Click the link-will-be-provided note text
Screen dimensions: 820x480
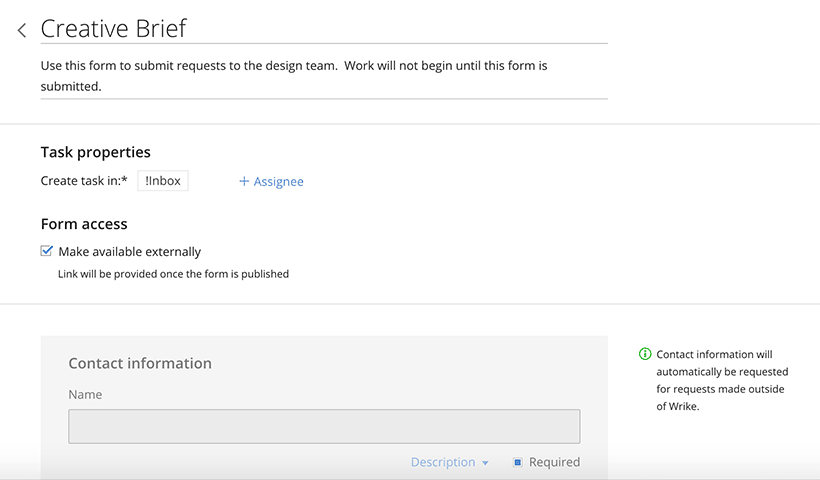(x=173, y=274)
